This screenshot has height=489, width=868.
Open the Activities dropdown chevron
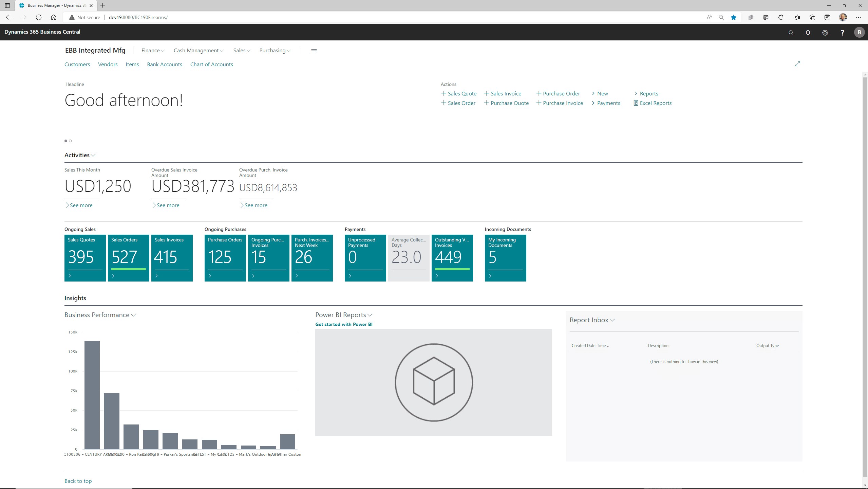tap(93, 155)
